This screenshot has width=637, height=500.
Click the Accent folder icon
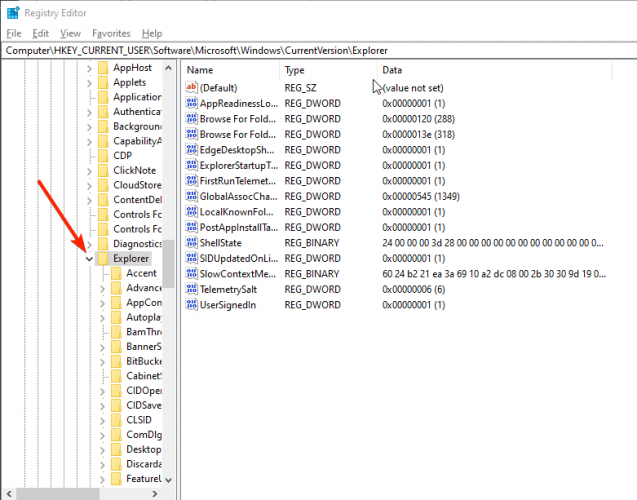coord(117,273)
